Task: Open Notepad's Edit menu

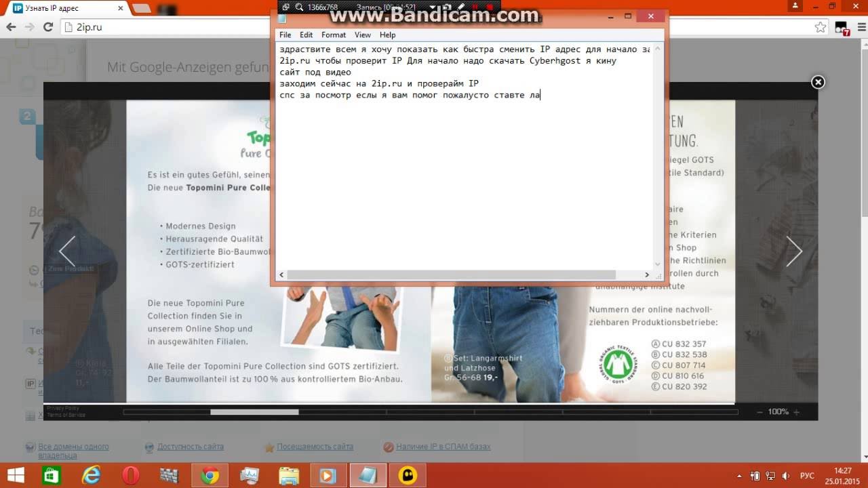Action: point(307,35)
